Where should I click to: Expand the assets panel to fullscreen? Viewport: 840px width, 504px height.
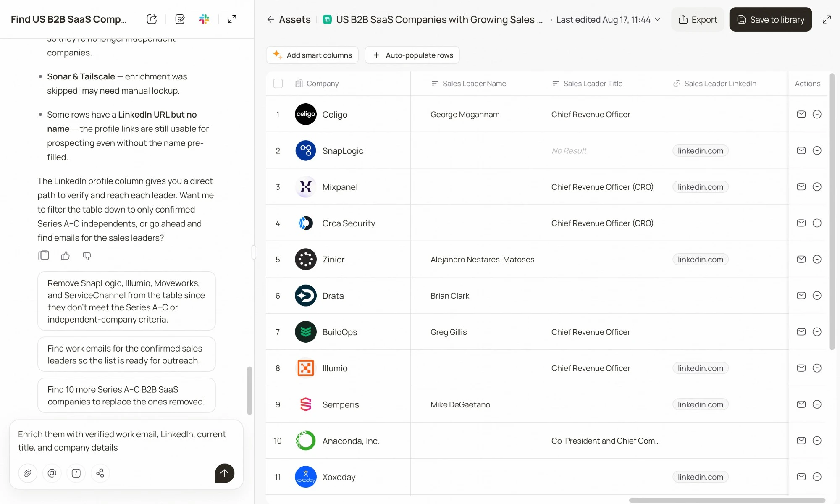click(827, 19)
